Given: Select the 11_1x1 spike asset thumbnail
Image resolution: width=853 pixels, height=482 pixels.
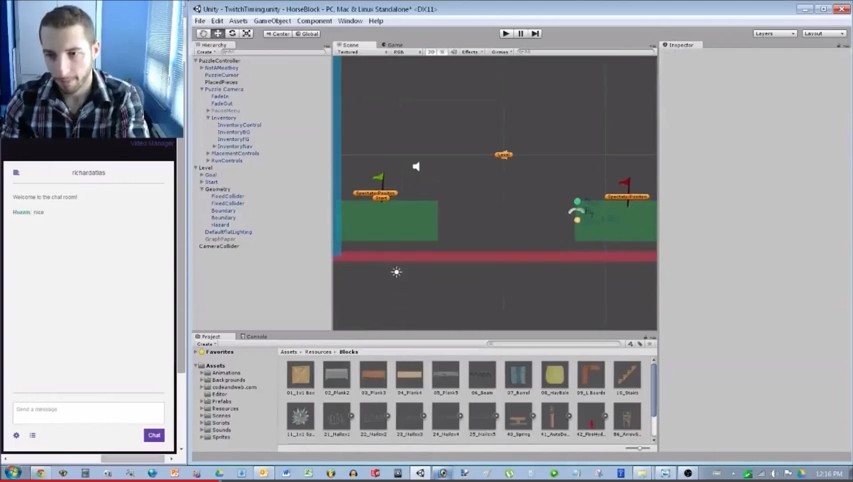Looking at the screenshot, I should 300,416.
